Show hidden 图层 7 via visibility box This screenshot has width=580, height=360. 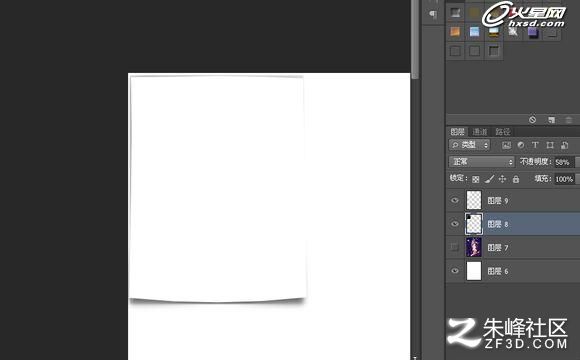455,248
